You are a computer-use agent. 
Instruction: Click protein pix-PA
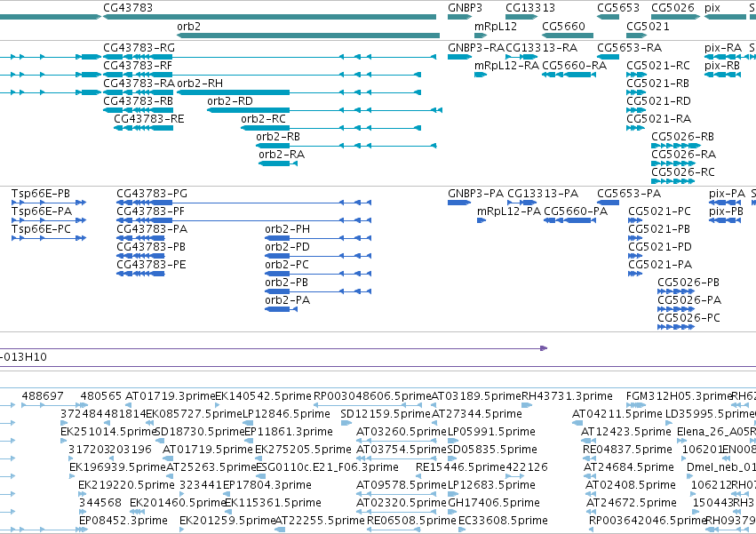(725, 203)
